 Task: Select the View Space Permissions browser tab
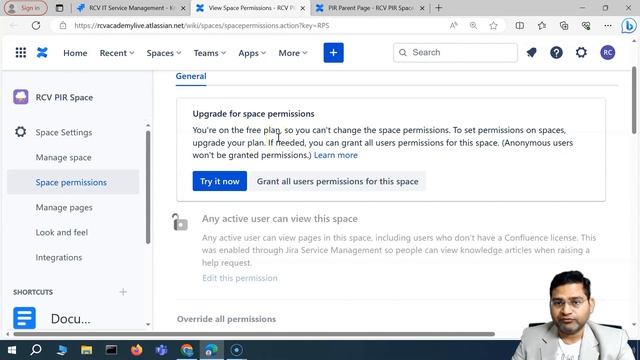tap(251, 8)
